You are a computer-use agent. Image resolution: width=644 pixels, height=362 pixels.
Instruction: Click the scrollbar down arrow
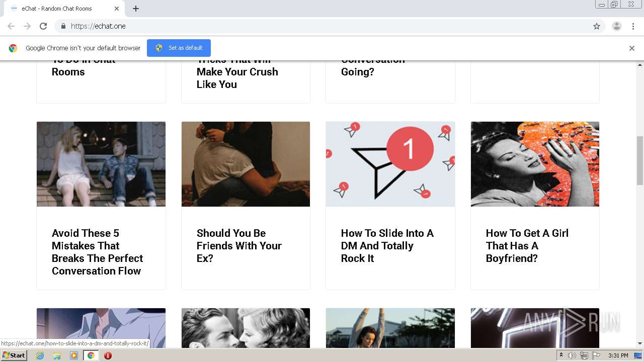(640, 343)
